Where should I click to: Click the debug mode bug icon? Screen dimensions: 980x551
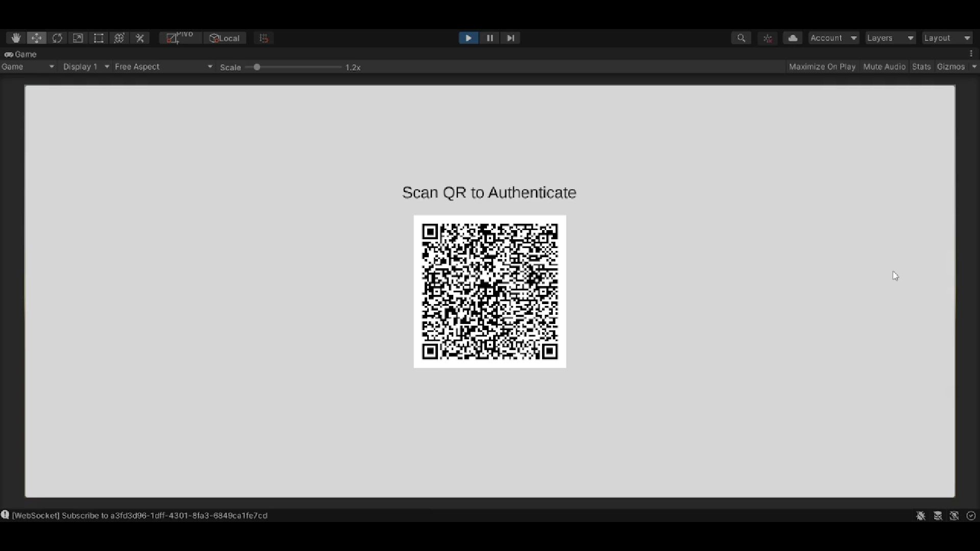(x=921, y=516)
